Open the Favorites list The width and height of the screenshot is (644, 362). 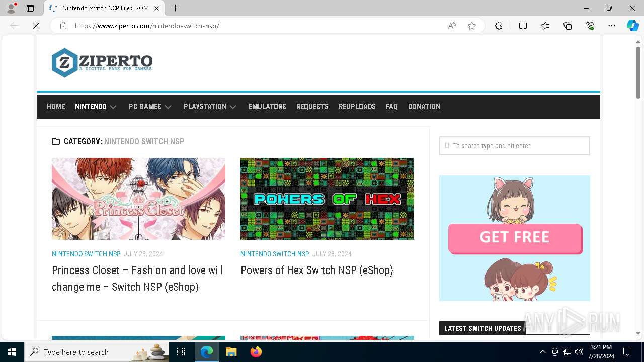(x=545, y=26)
